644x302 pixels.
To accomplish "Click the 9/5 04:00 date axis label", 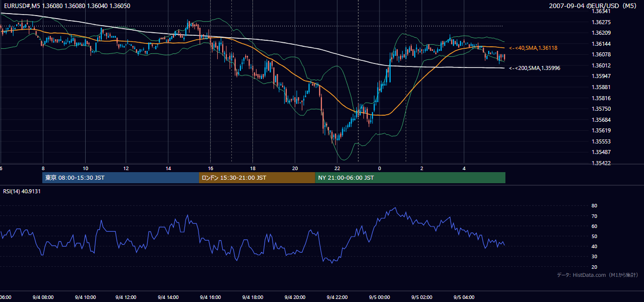I will click(464, 298).
